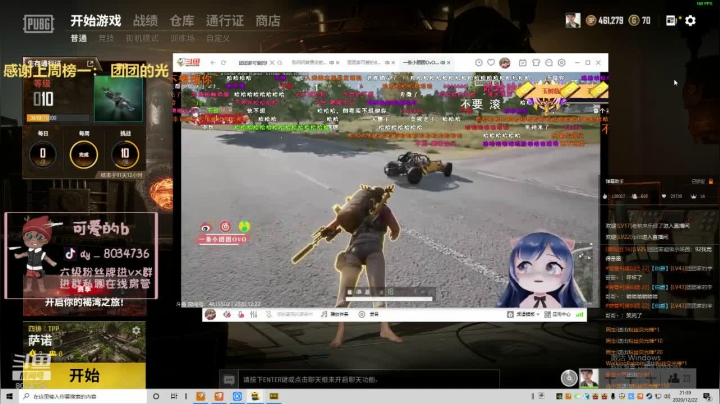Click the search magnifier in streaming client
This screenshot has width=720, height=404.
(x=280, y=62)
